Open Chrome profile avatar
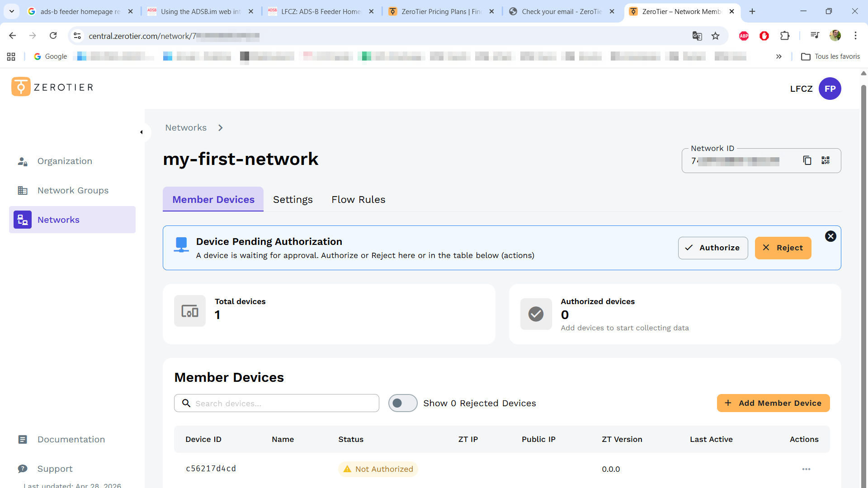Viewport: 868px width, 488px height. coord(835,35)
